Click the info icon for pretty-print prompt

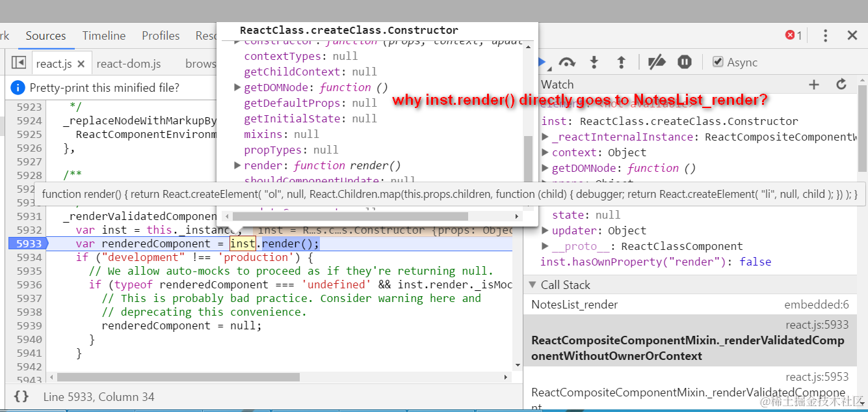[18, 88]
